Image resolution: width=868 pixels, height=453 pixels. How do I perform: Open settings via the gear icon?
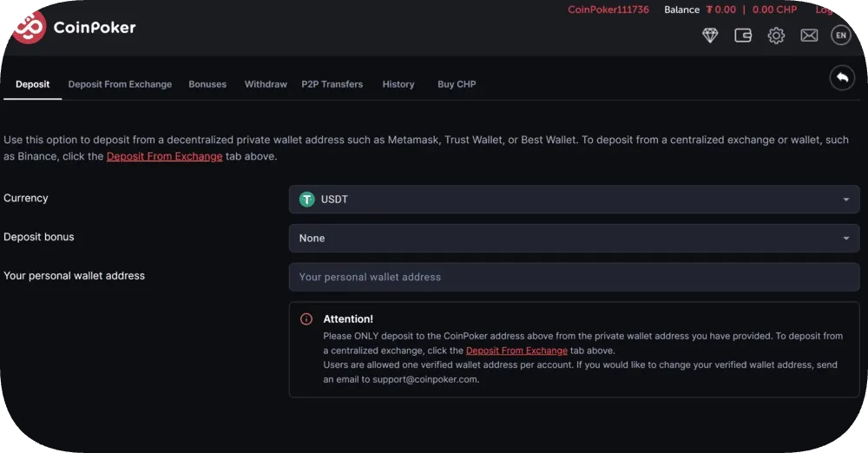coord(776,36)
